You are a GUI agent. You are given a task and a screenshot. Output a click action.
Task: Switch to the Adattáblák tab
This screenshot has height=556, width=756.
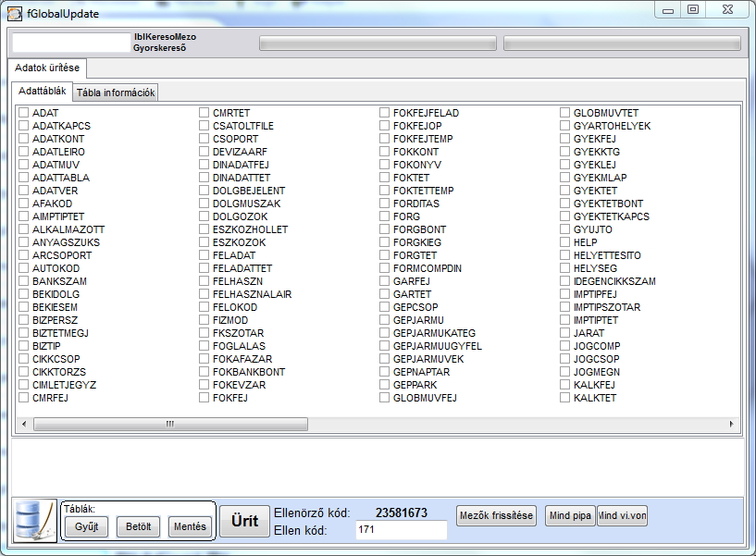point(43,92)
